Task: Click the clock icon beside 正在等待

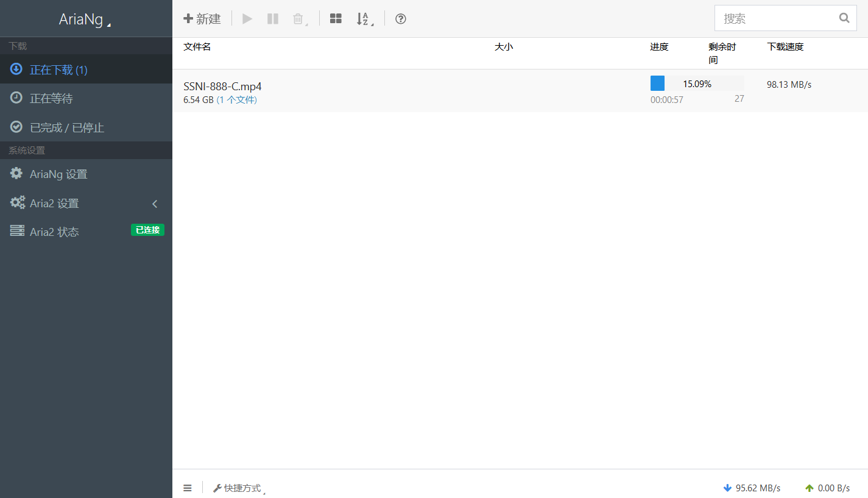Action: [x=16, y=98]
